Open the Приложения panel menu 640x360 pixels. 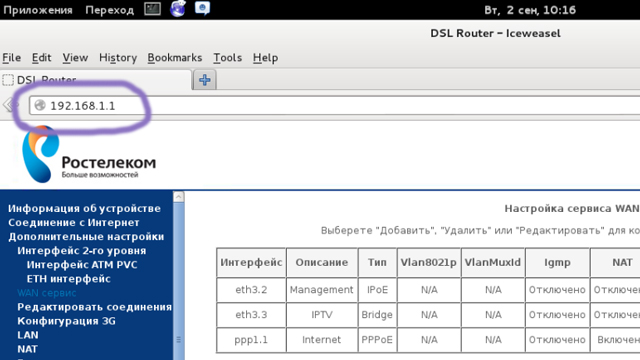[38, 10]
